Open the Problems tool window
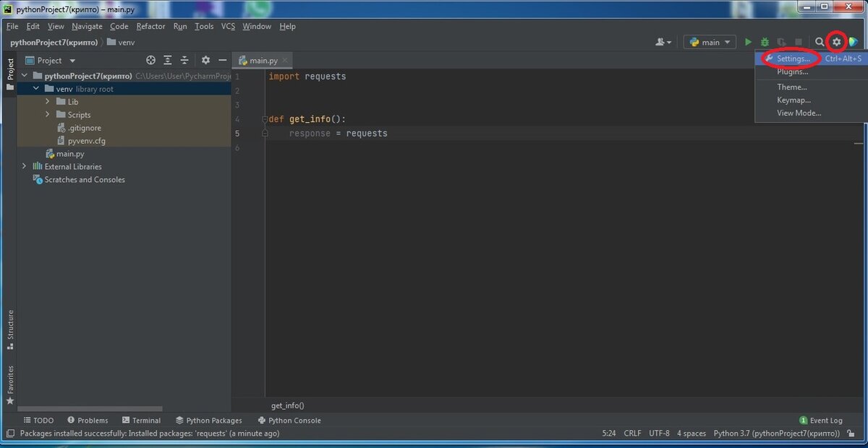The height and width of the screenshot is (448, 868). click(88, 421)
